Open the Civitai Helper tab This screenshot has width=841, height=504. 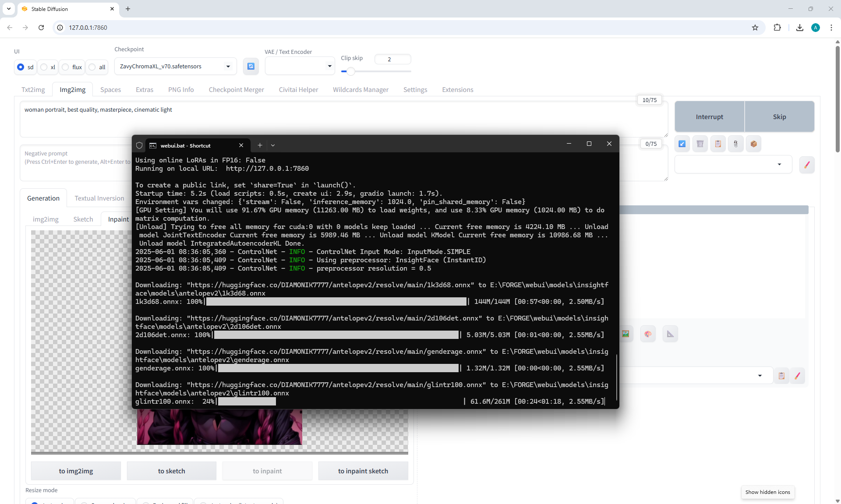[x=298, y=89]
